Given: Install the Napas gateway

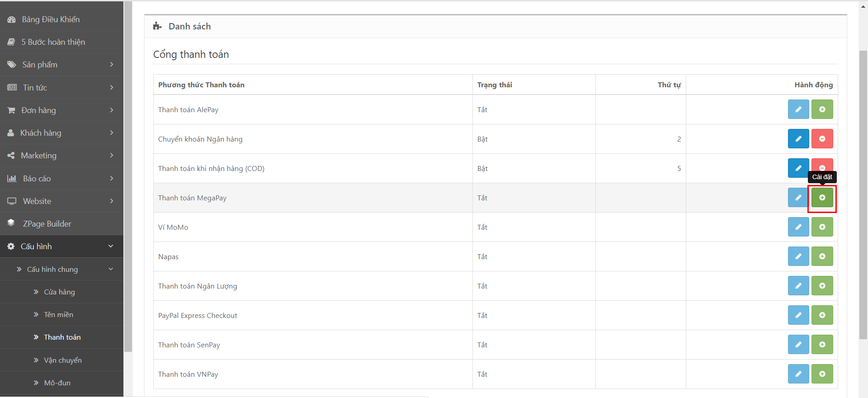Looking at the screenshot, I should tap(822, 256).
